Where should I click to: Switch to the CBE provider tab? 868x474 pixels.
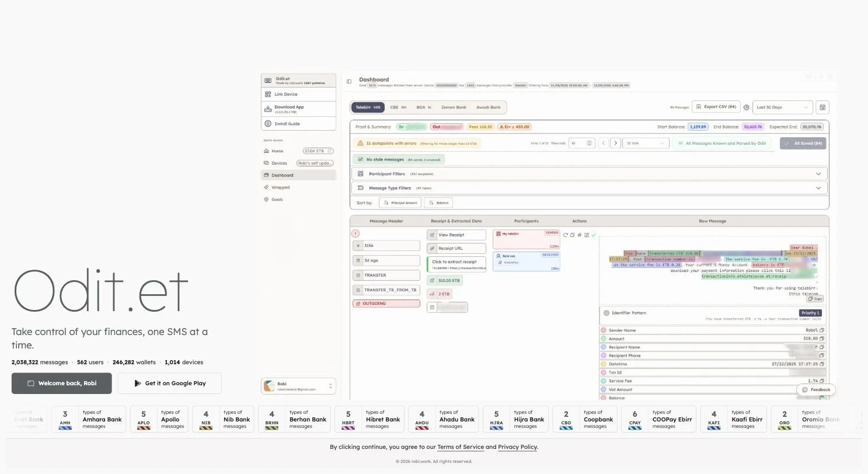pyautogui.click(x=398, y=107)
